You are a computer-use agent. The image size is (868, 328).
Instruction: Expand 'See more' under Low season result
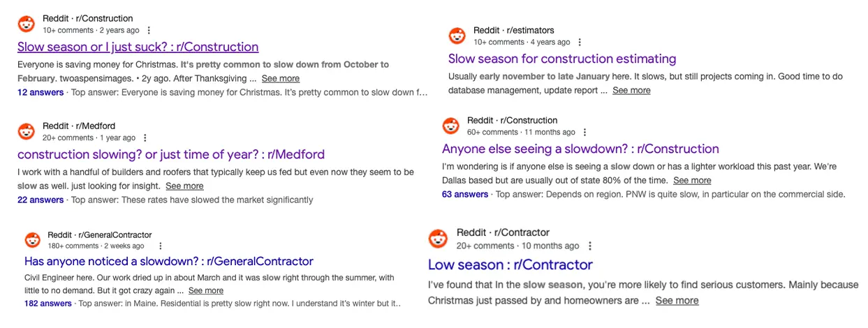tap(677, 300)
